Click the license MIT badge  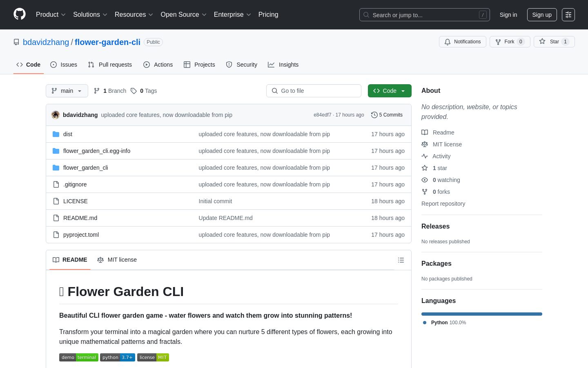[x=153, y=357]
